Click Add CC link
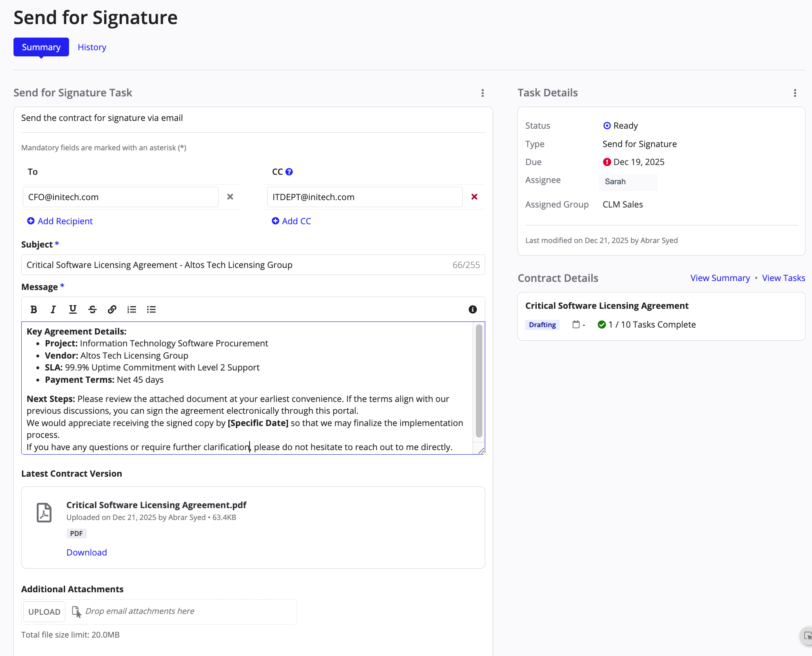Screen dimensions: 812x656 point(292,221)
